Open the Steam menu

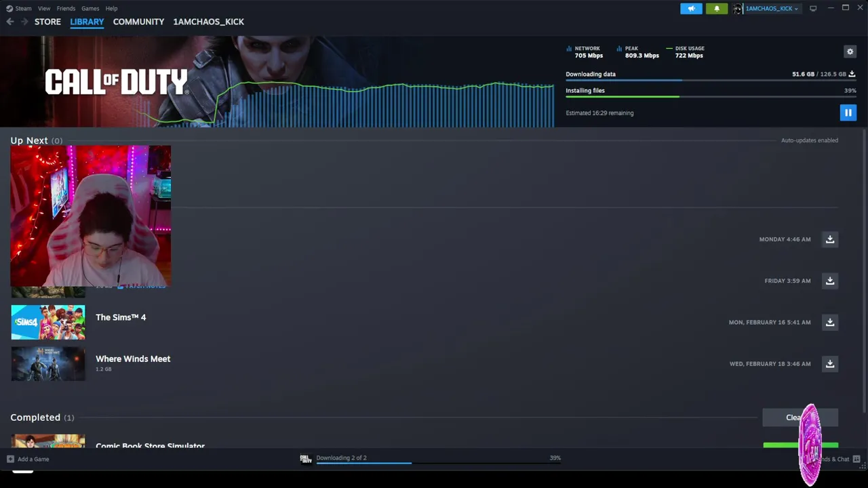[23, 8]
